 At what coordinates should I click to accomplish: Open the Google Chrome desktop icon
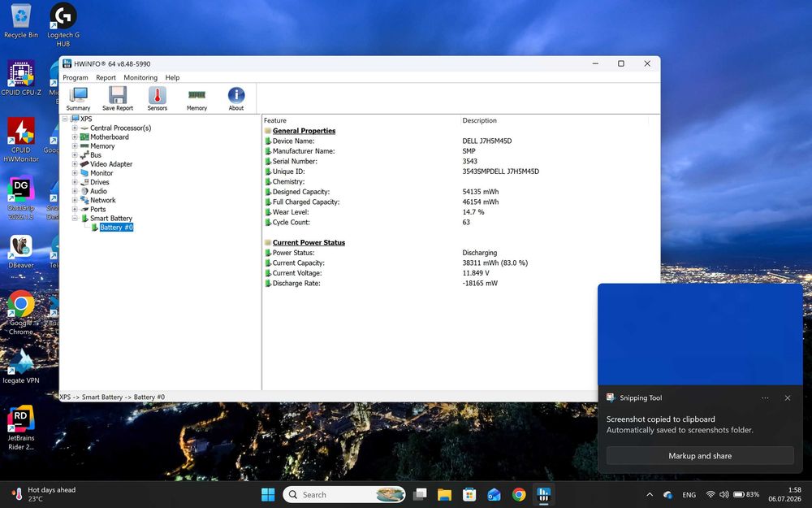pos(21,313)
